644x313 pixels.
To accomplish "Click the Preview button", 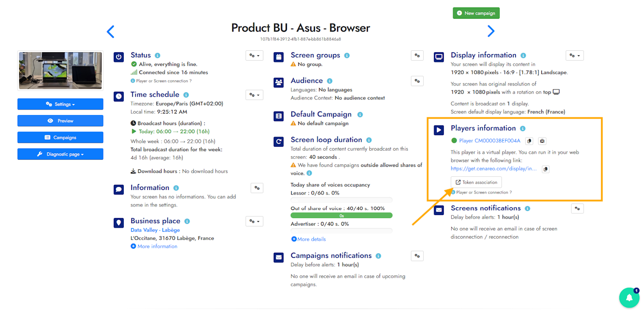I will pos(60,121).
